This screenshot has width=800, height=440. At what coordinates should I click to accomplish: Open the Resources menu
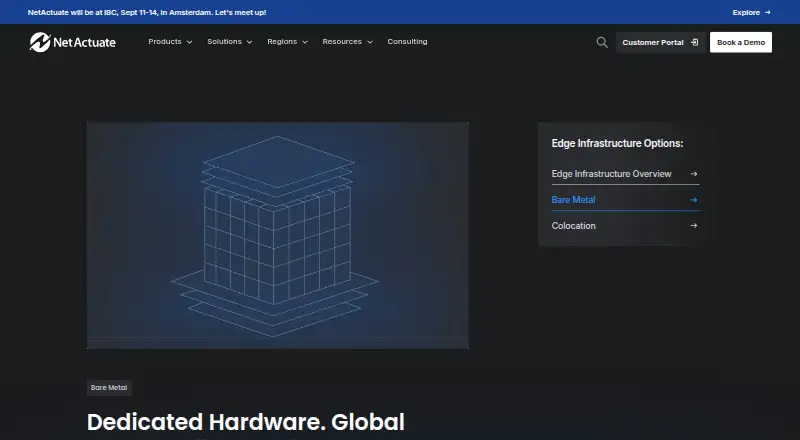pyautogui.click(x=347, y=42)
